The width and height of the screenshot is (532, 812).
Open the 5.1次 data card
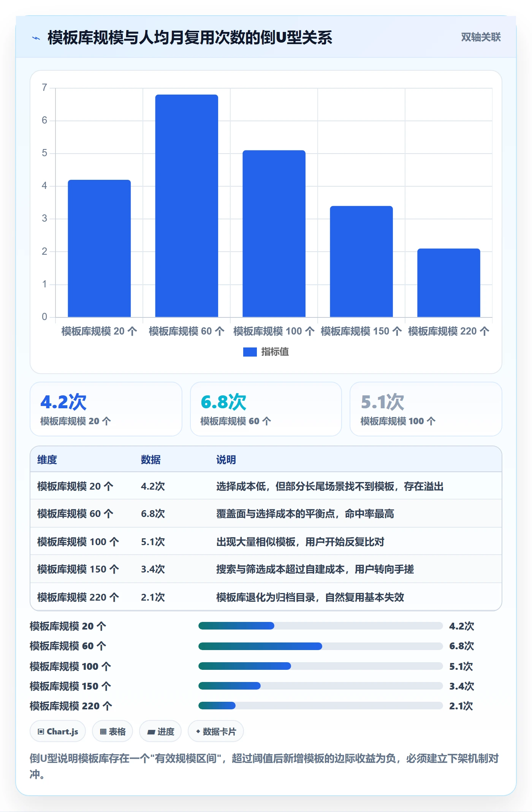(x=426, y=409)
